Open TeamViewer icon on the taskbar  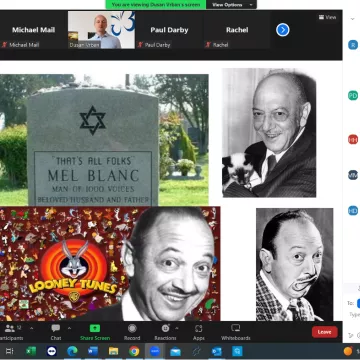(x=52, y=351)
